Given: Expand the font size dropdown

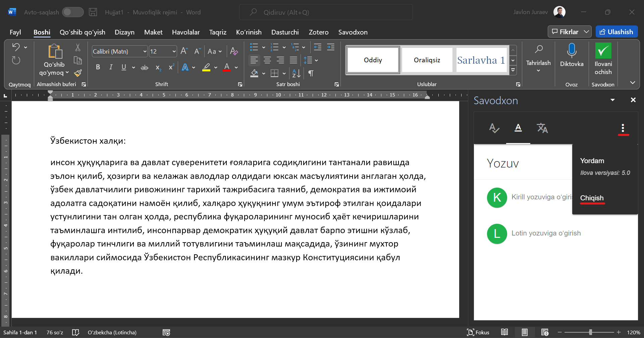Looking at the screenshot, I should (x=174, y=52).
